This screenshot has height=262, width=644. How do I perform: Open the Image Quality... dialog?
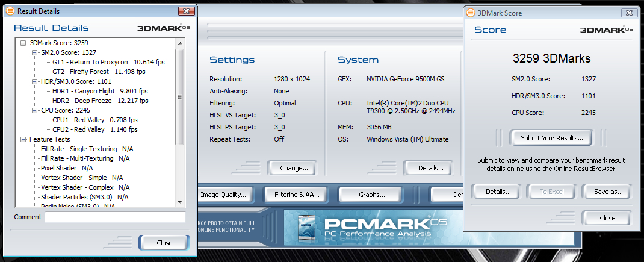pyautogui.click(x=223, y=195)
